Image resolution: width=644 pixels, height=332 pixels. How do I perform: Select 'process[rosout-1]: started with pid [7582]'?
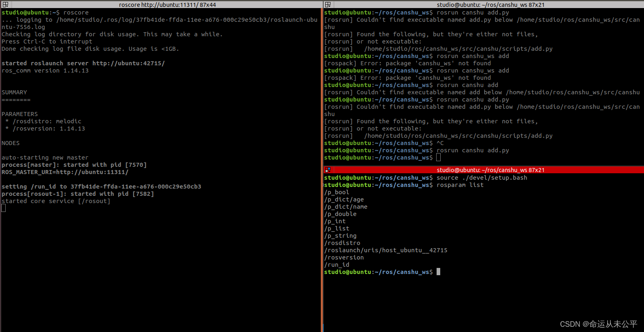pos(78,194)
